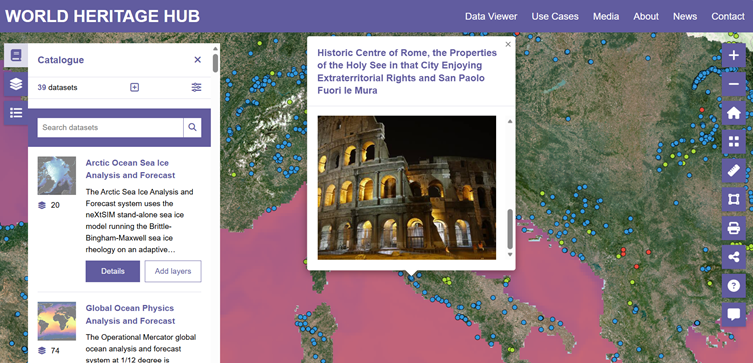The image size is (753, 363).
Task: Open the share map icon
Action: [x=733, y=257]
